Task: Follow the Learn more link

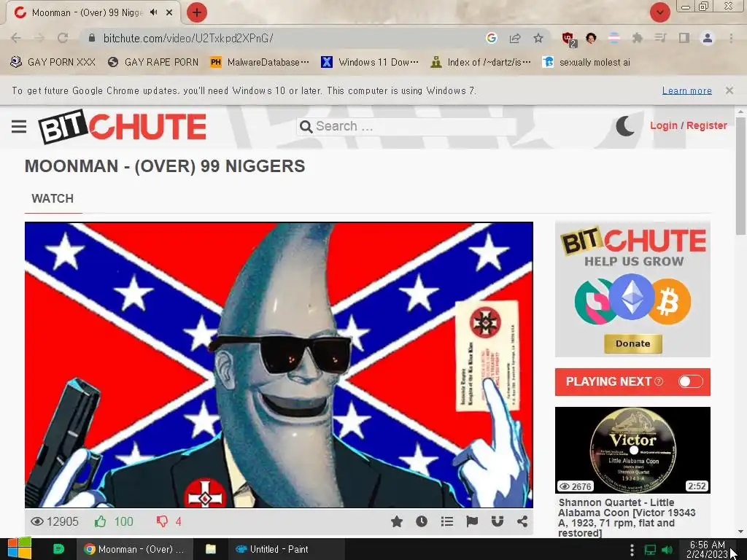Action: point(687,90)
